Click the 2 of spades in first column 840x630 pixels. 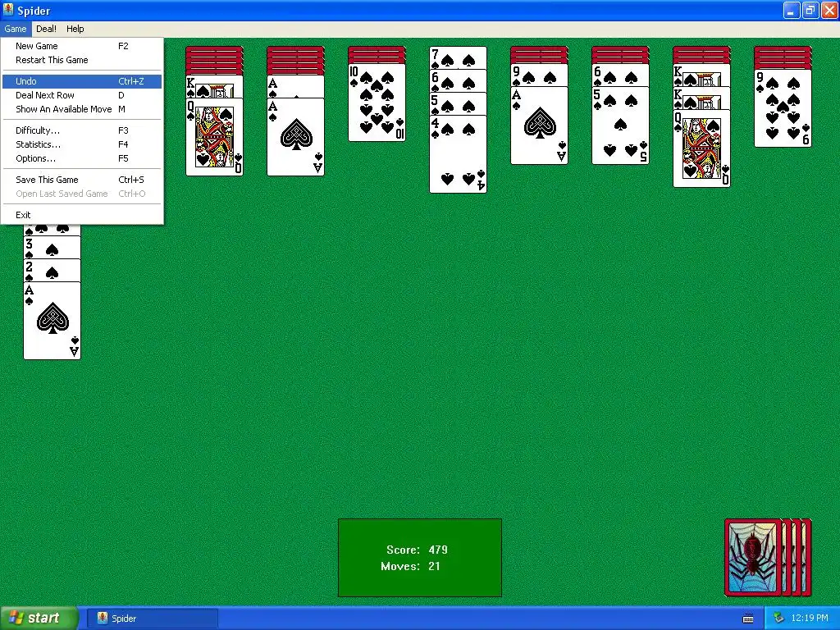click(x=52, y=271)
